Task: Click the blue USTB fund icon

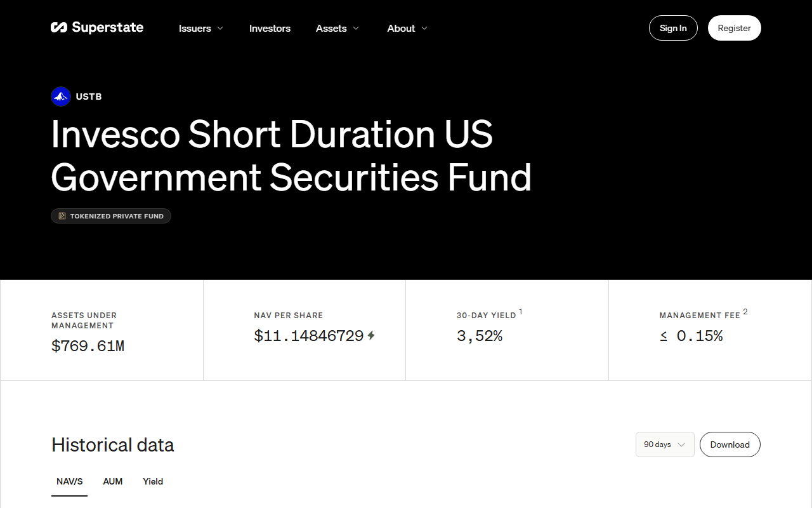Action: (x=61, y=97)
